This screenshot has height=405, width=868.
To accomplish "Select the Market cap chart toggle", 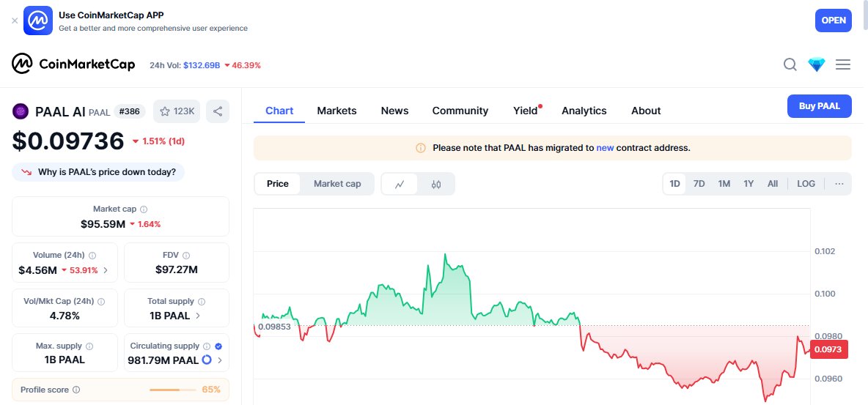I will tap(337, 184).
